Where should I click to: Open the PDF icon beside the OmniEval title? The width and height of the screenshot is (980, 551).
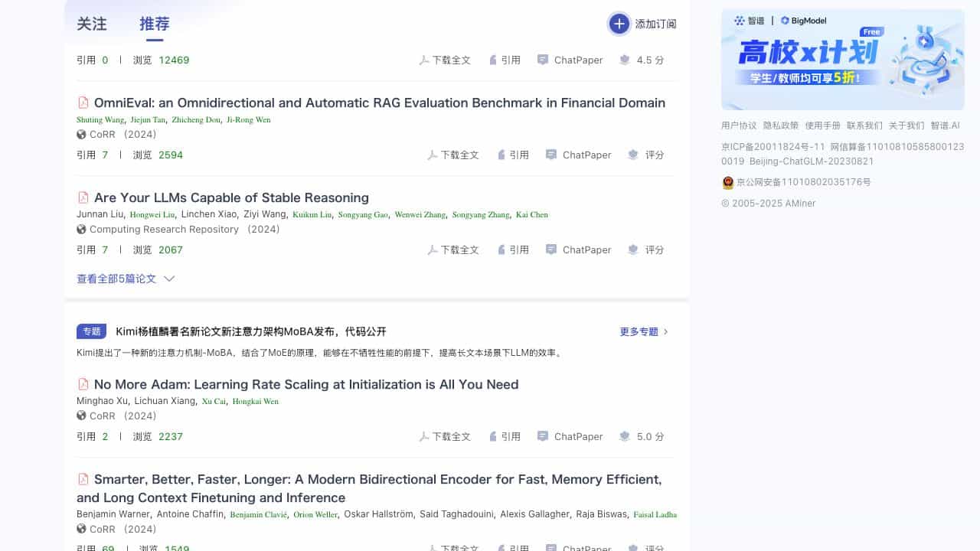pos(83,103)
